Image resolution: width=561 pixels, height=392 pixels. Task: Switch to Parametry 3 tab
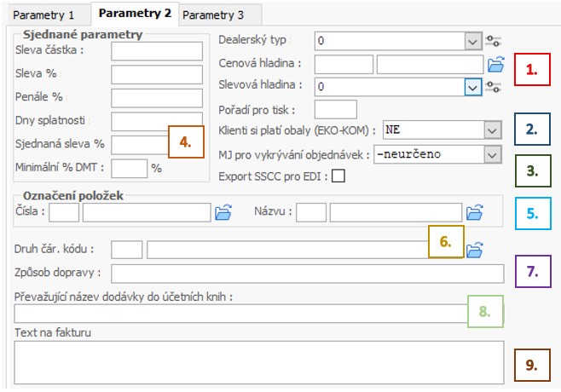[x=213, y=15]
